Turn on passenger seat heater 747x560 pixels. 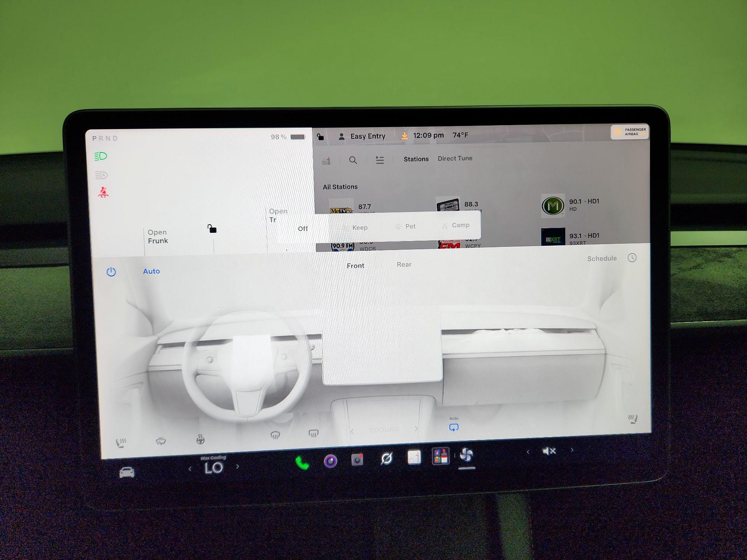[633, 419]
